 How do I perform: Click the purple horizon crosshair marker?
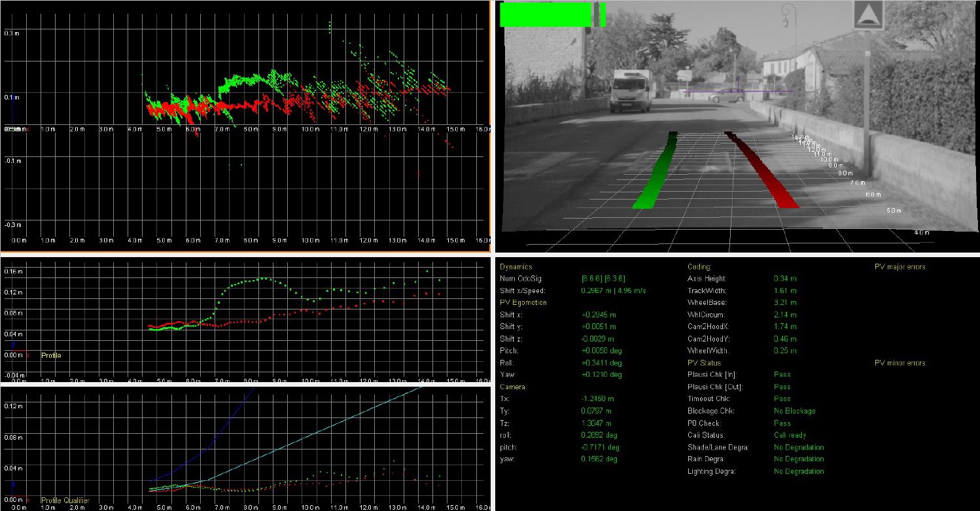coord(737,91)
